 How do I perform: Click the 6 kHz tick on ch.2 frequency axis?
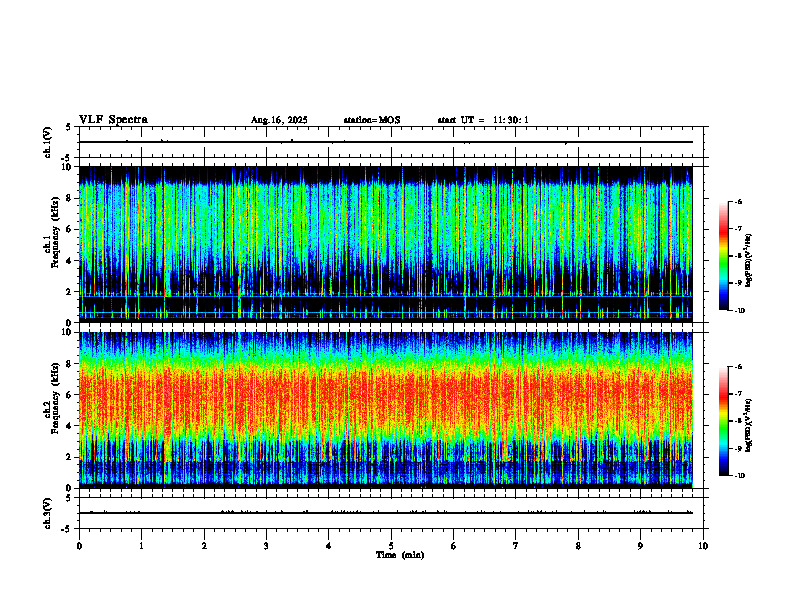(x=70, y=395)
